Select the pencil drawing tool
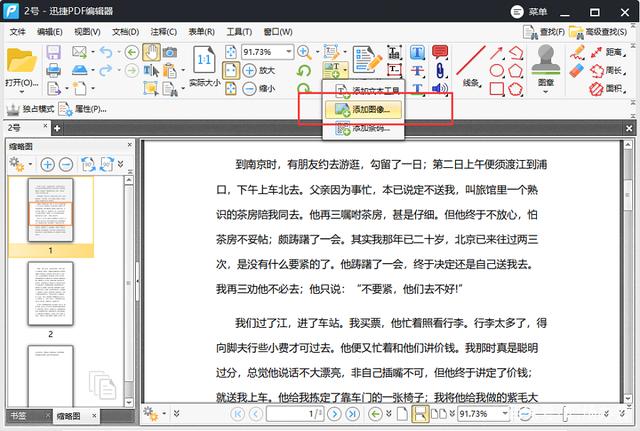Screen dimensions: 640x431 [578, 52]
